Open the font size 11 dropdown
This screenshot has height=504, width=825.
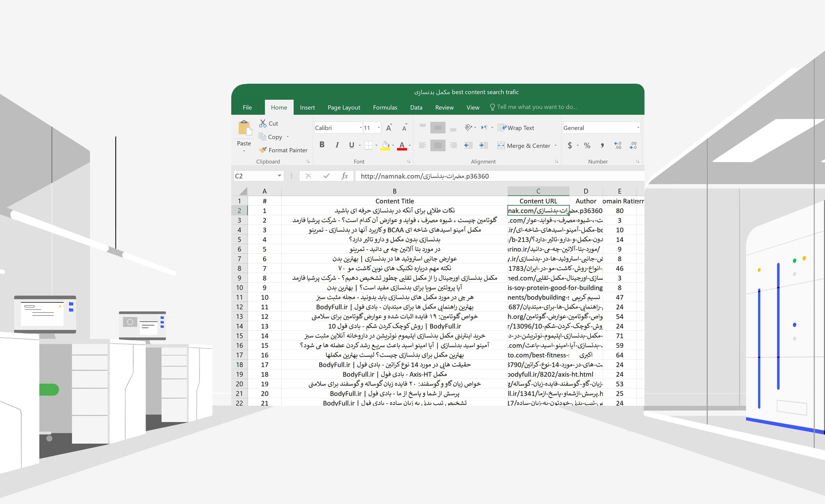[379, 128]
